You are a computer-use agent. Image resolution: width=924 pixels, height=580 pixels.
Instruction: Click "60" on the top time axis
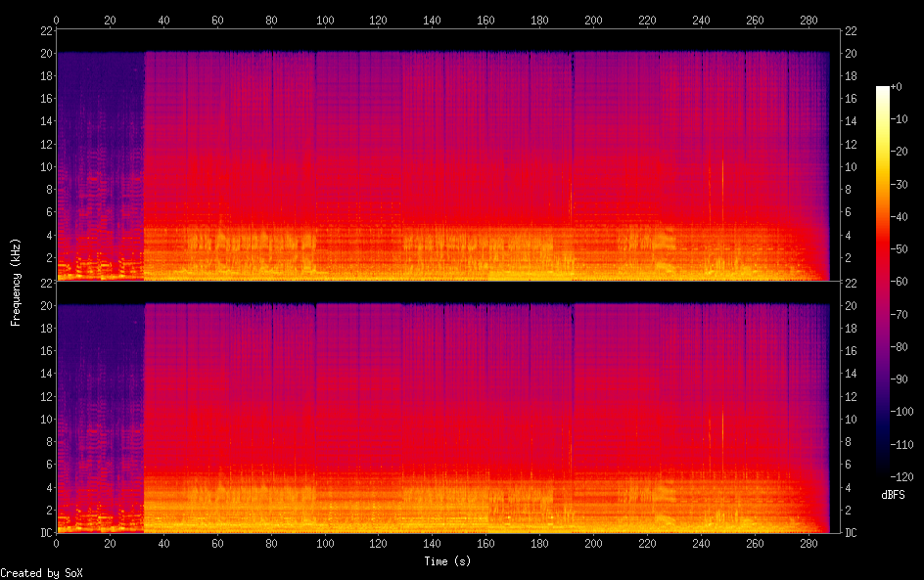point(217,20)
